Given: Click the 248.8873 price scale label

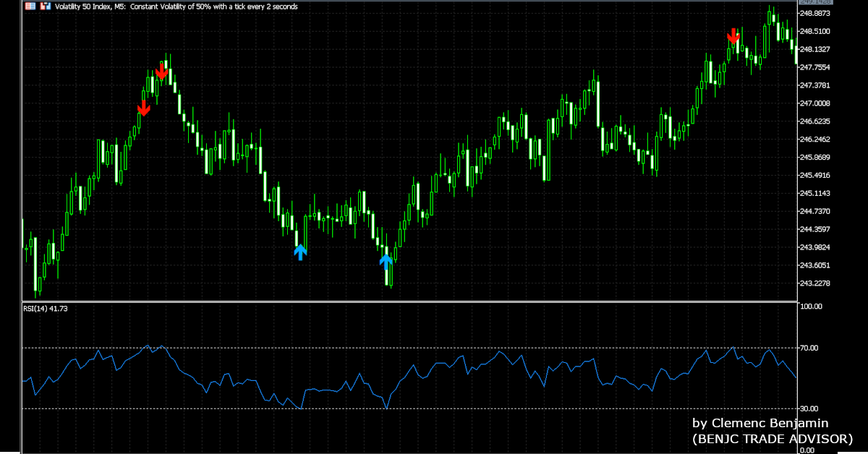Looking at the screenshot, I should [x=814, y=13].
